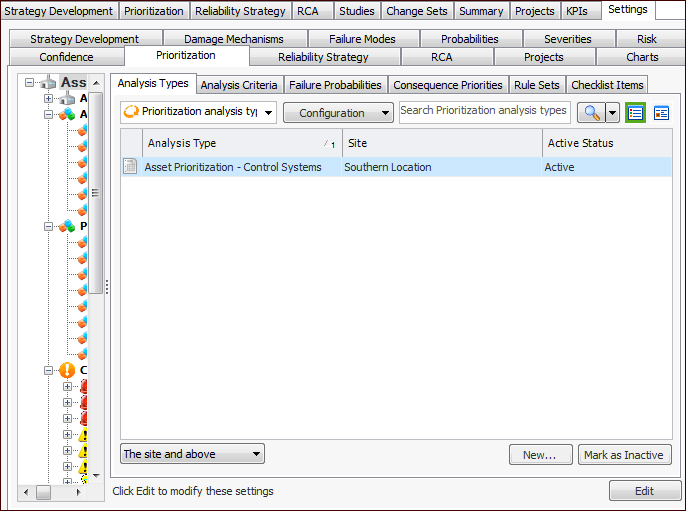Open the Summary top-level tab
The height and width of the screenshot is (511, 686).
481,11
